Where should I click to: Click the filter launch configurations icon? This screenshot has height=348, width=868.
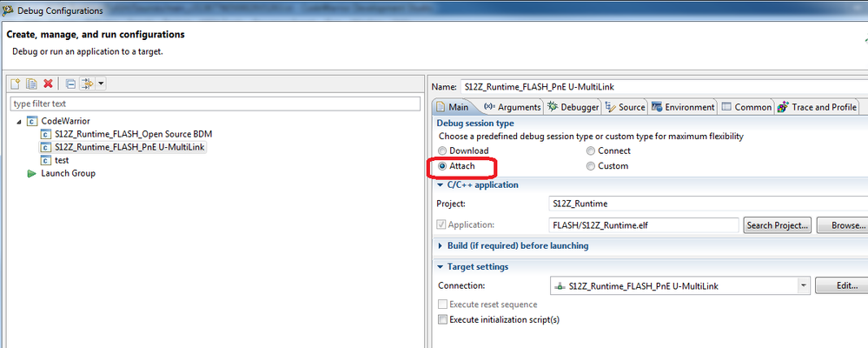click(88, 84)
